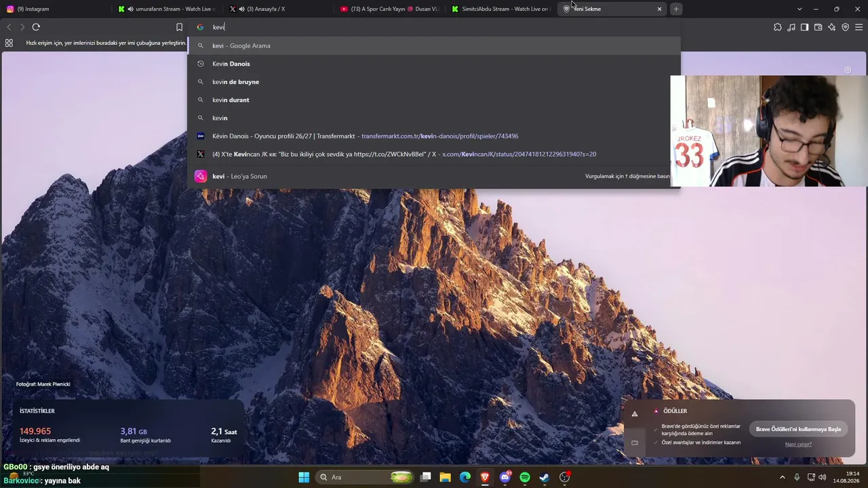Open the Brave main hamburger menu
868x488 pixels.
pyautogui.click(x=859, y=27)
